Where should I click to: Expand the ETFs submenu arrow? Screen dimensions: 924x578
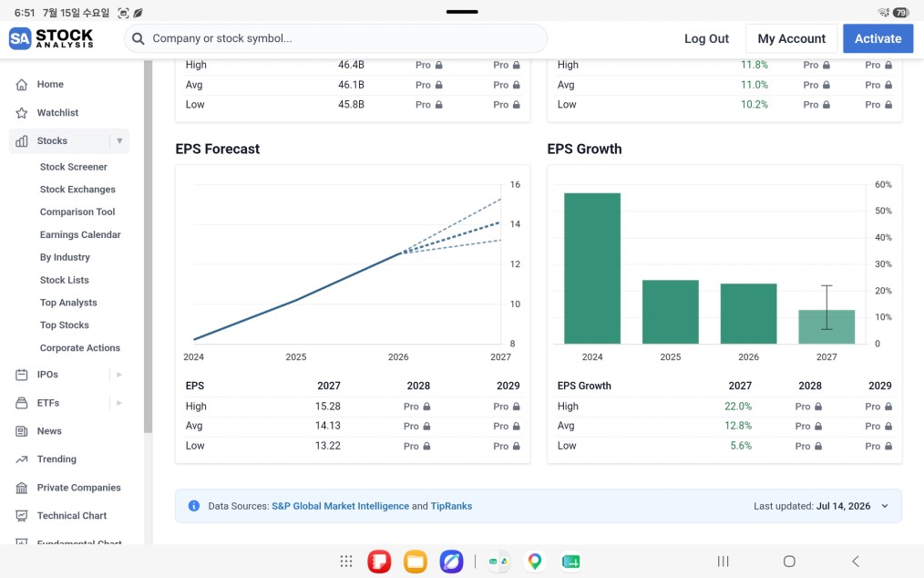click(119, 403)
